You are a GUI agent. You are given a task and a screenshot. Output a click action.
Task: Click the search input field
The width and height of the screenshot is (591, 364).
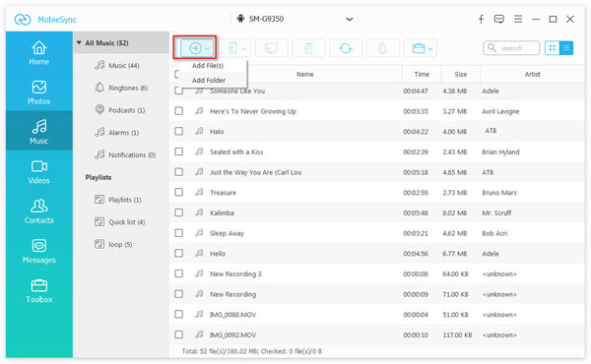click(x=511, y=48)
